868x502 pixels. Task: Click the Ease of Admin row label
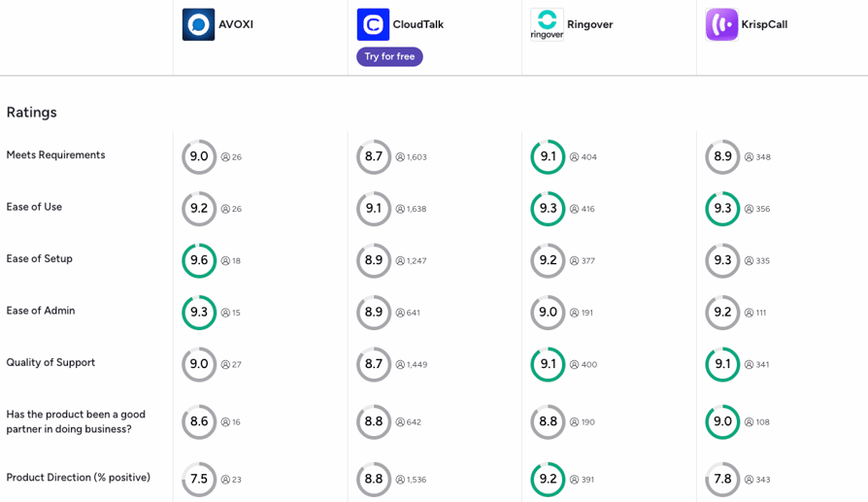pos(41,311)
